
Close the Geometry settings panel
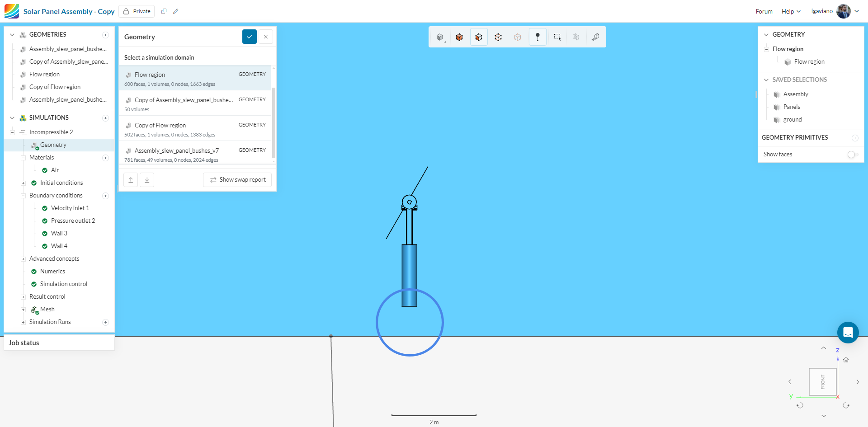click(266, 37)
